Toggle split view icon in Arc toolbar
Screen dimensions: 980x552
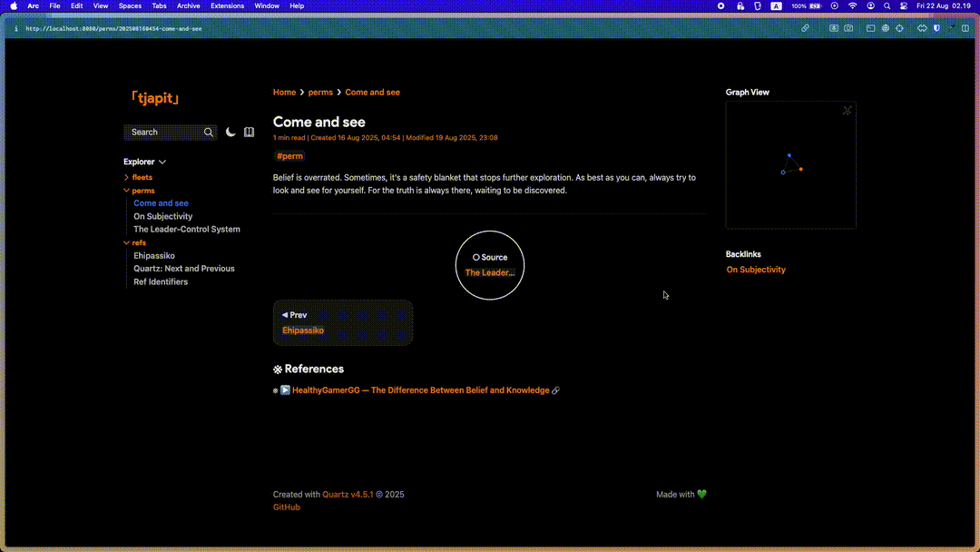click(x=965, y=28)
